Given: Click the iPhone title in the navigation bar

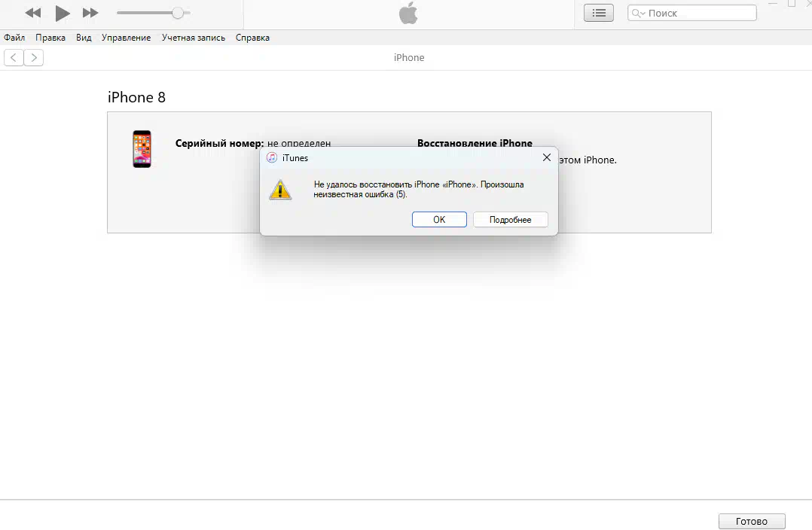Looking at the screenshot, I should click(409, 57).
